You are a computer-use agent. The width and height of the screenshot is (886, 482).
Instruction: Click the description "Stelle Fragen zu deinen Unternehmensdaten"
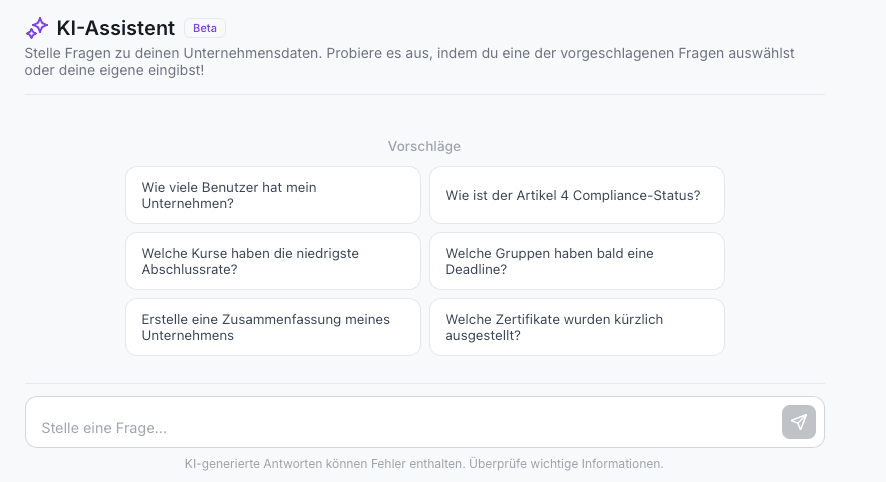tap(173, 53)
